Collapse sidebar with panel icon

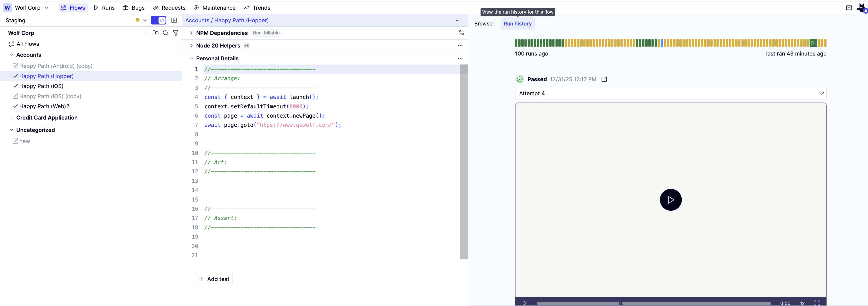(174, 20)
